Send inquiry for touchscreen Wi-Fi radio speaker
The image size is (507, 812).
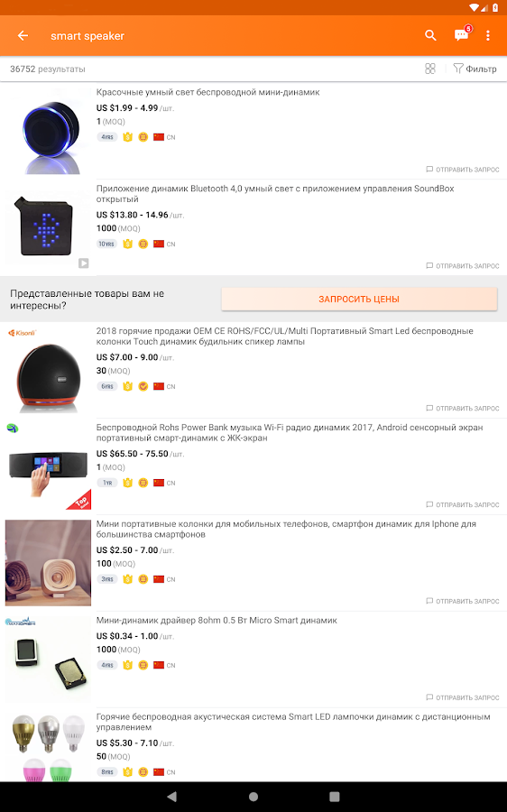(463, 504)
